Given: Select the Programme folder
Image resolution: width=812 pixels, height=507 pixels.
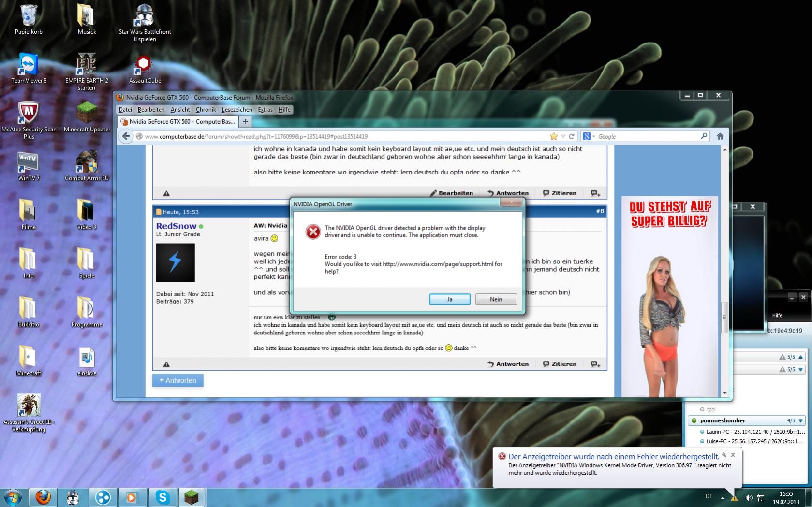Looking at the screenshot, I should click(87, 312).
